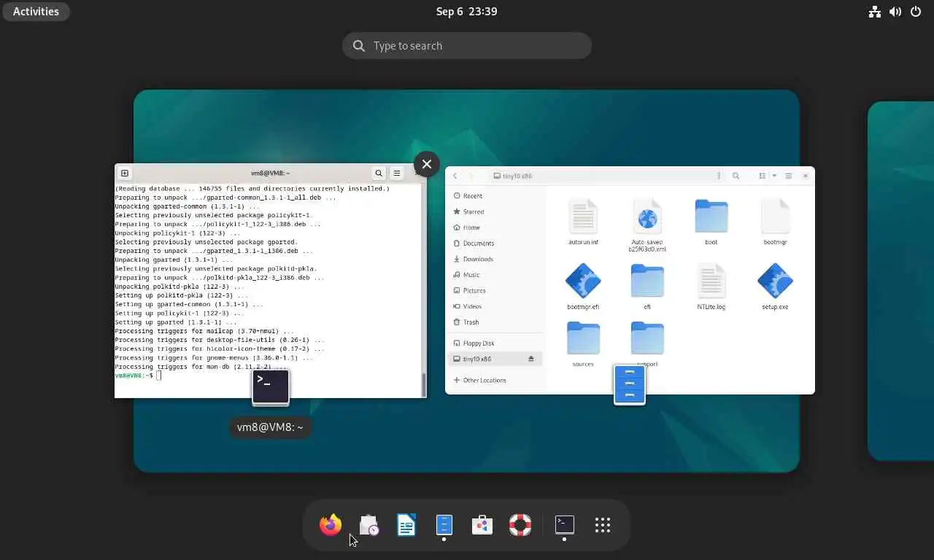Select the bootmgr file
The height and width of the screenshot is (560, 934).
(775, 222)
